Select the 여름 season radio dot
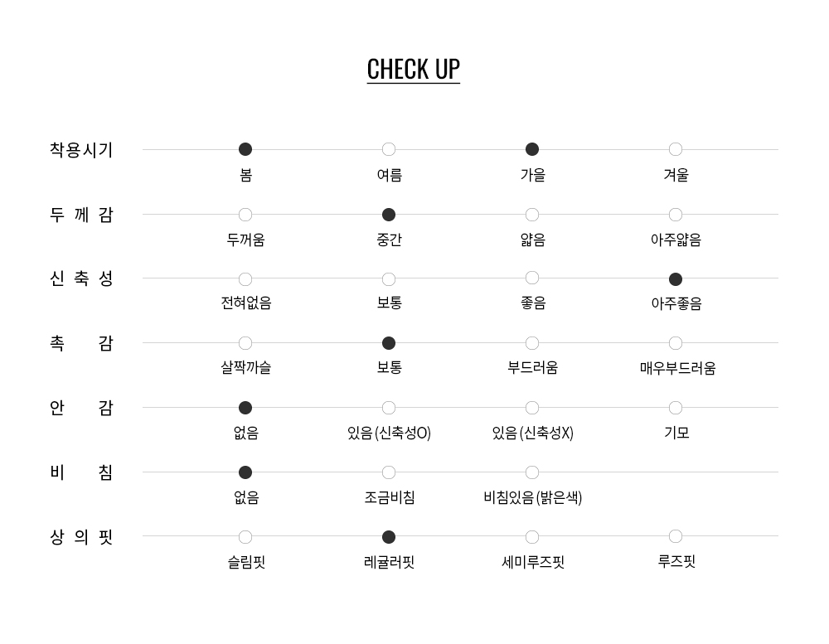 tap(389, 149)
